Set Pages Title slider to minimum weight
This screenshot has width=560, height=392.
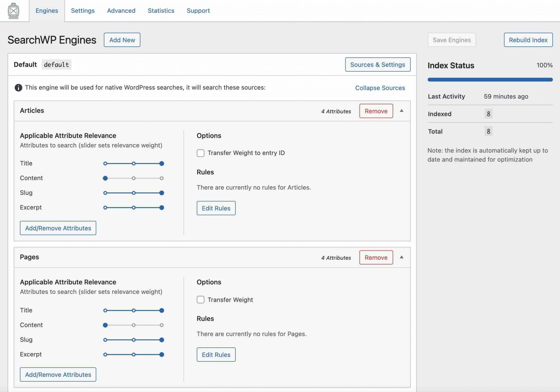tap(105, 311)
